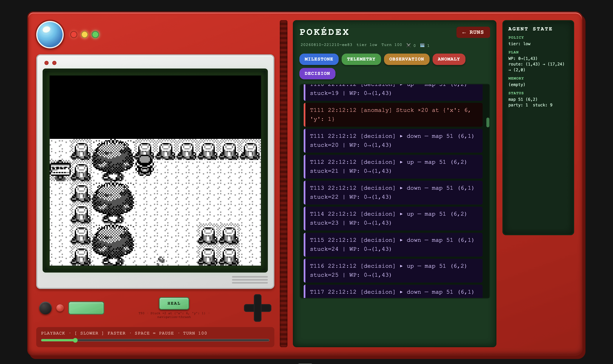Click the PLAN label in Agent State
Viewport: 613px width, 364px height.
pos(513,52)
